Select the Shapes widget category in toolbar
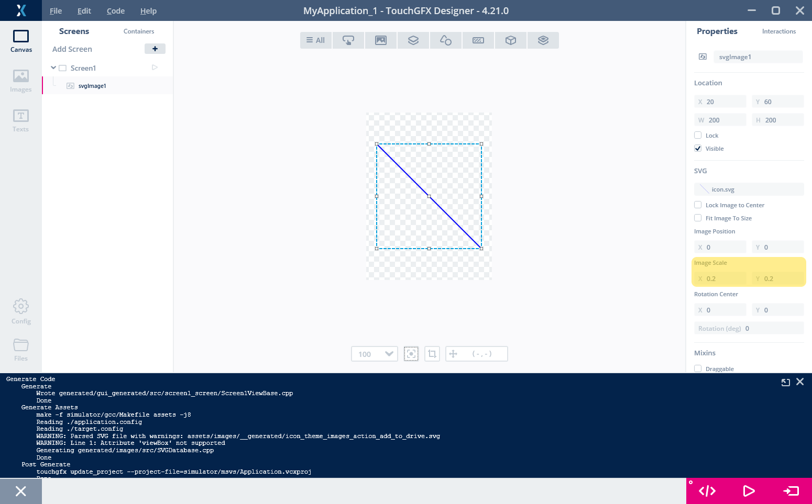 (446, 40)
